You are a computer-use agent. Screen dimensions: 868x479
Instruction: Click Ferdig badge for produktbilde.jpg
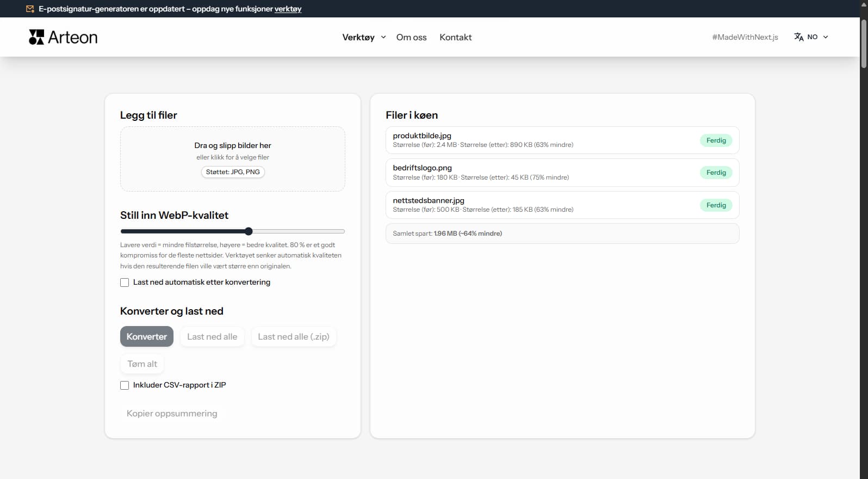tap(716, 140)
